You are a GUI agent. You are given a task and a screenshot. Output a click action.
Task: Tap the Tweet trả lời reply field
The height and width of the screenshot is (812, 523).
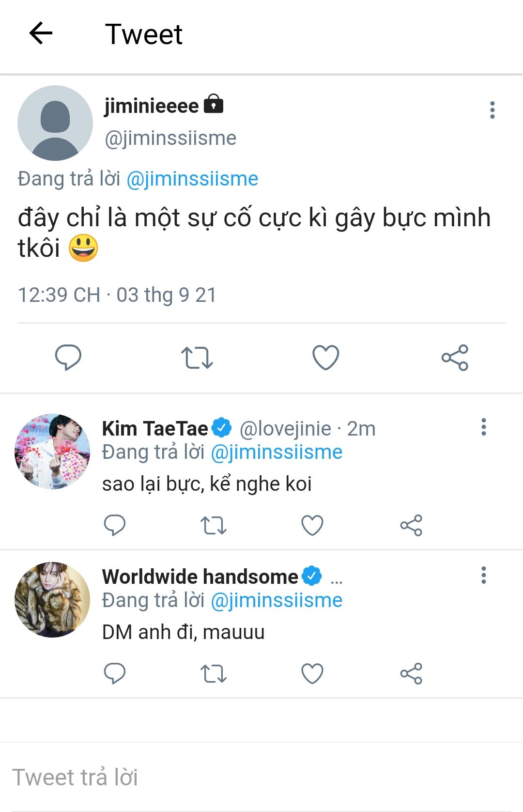(x=261, y=777)
